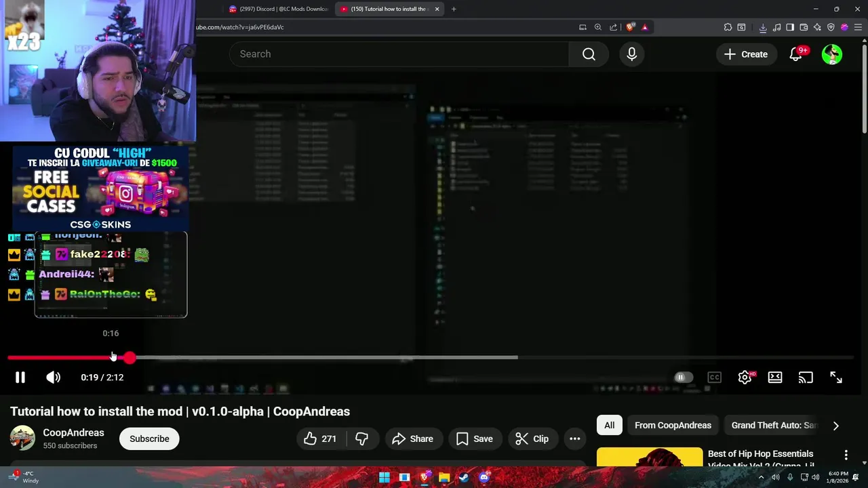Open Leo AI sparkle icon

817,27
